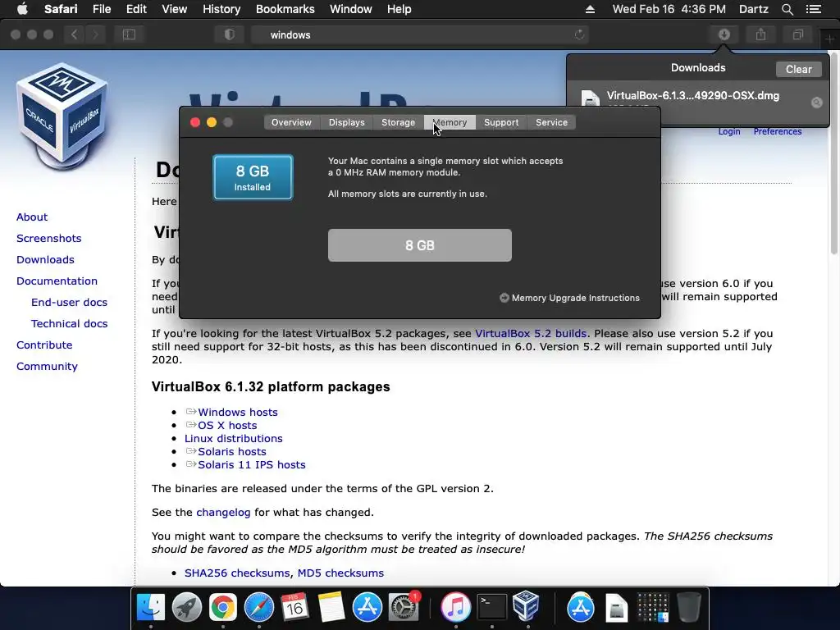
Task: Open the Trash in the Dock
Action: coord(689,608)
